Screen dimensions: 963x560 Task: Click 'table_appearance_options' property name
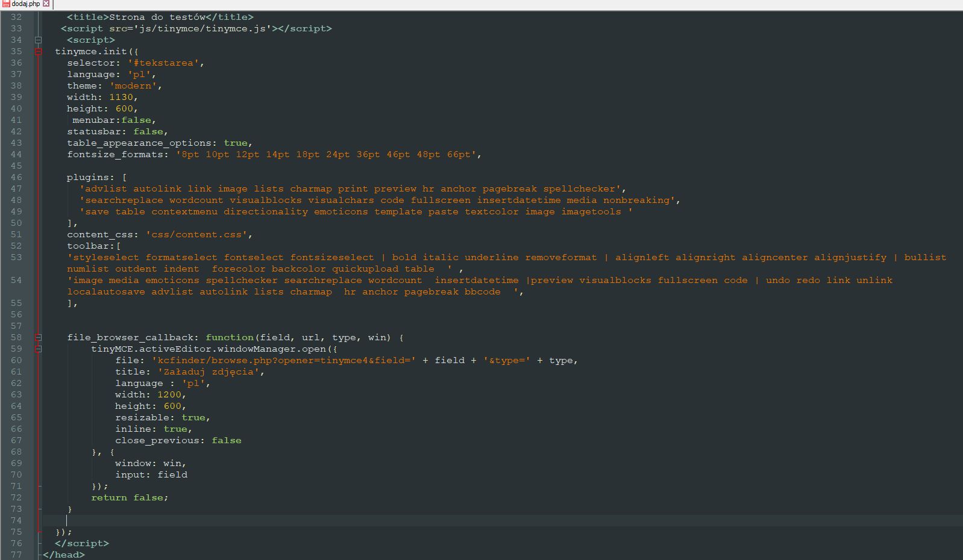pyautogui.click(x=139, y=143)
